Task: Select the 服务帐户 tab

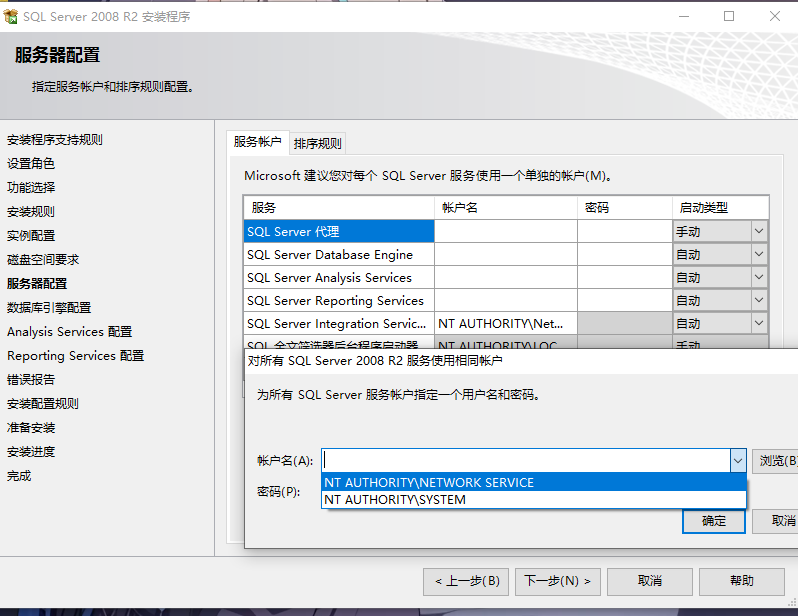Action: coord(258,142)
